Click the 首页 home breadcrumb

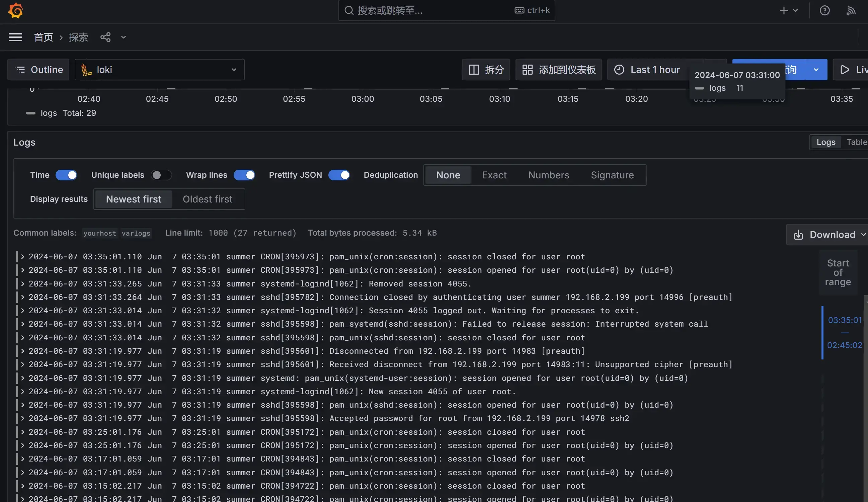point(44,37)
